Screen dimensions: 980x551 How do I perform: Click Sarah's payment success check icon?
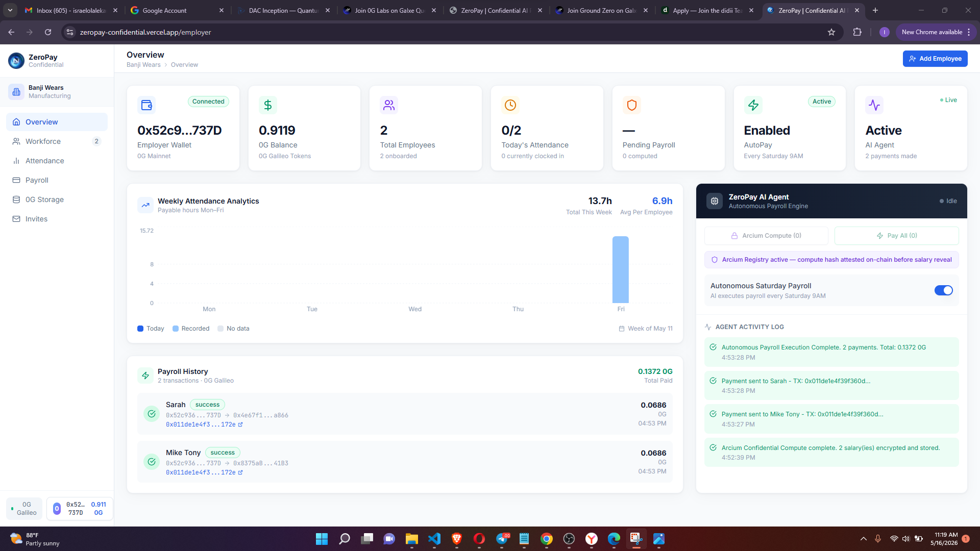(x=152, y=414)
